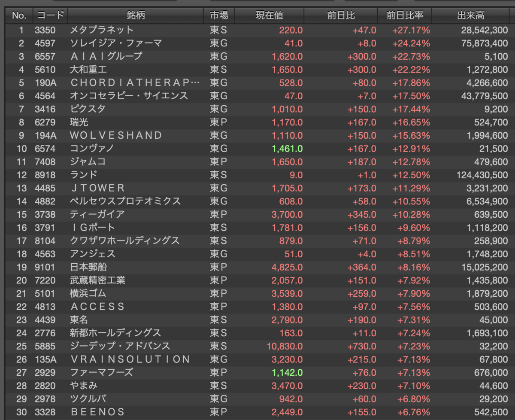This screenshot has width=515, height=420.
Task: Click the +345.0 change value
Action: [x=362, y=214]
